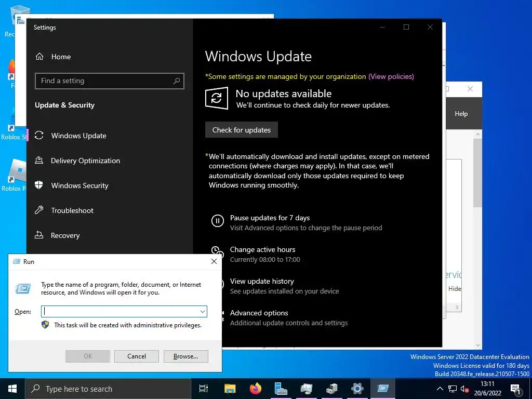Click the Windows Update sync arrows sidebar icon
The image size is (532, 399).
coord(39,136)
